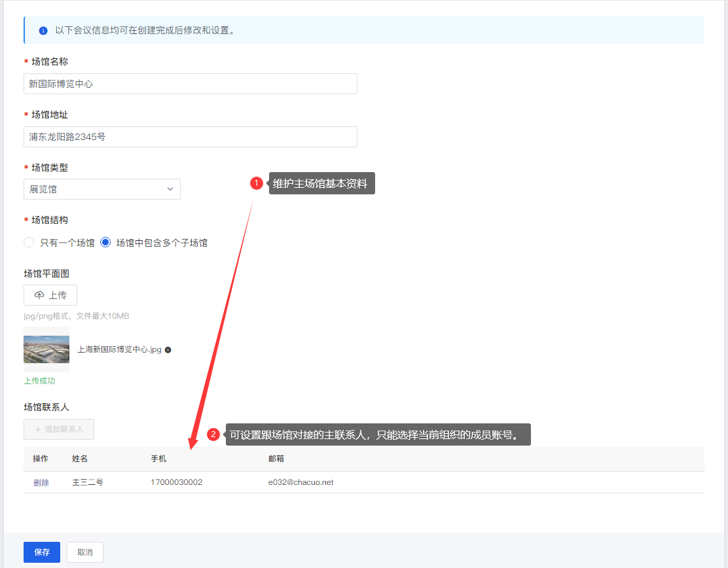Click the 姓名 column header
This screenshot has height=568, width=728.
80,459
